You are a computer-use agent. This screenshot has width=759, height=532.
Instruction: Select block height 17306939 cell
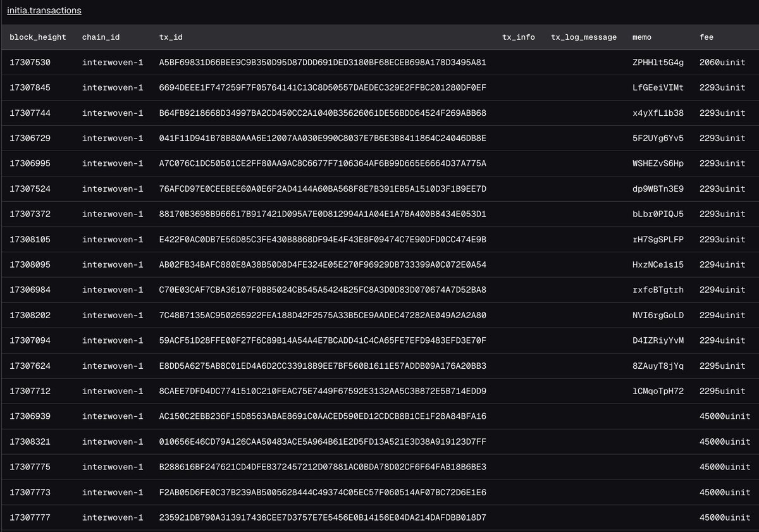tap(30, 417)
